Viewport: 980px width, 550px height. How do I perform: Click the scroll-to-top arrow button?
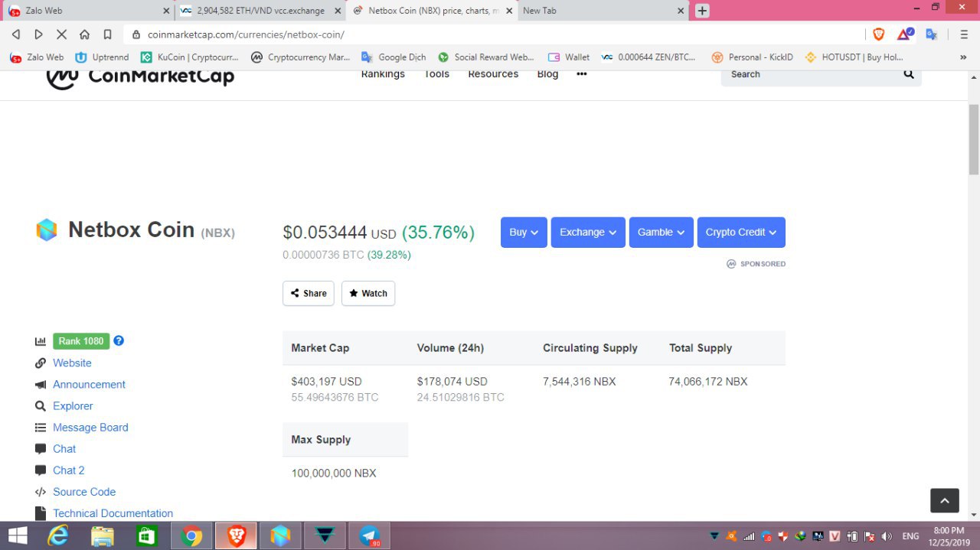tap(944, 500)
